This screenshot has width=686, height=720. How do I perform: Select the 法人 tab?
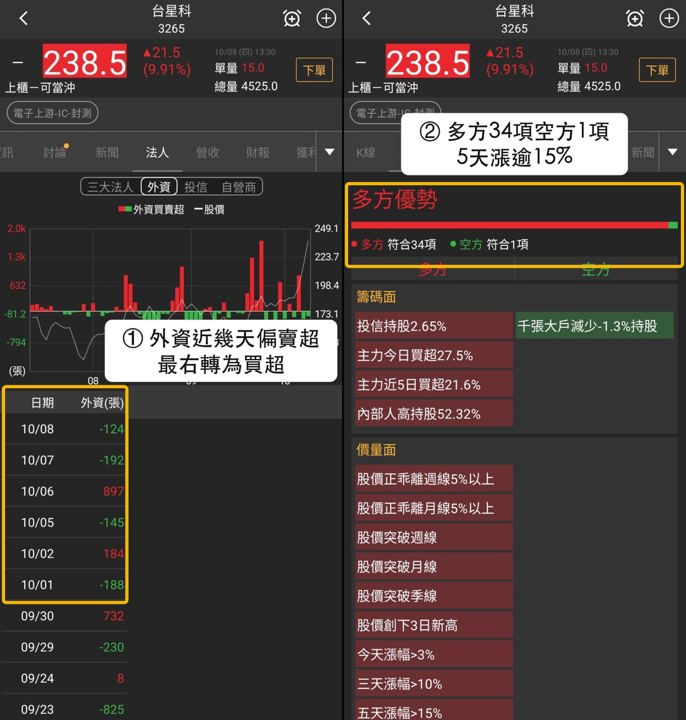coord(157,152)
